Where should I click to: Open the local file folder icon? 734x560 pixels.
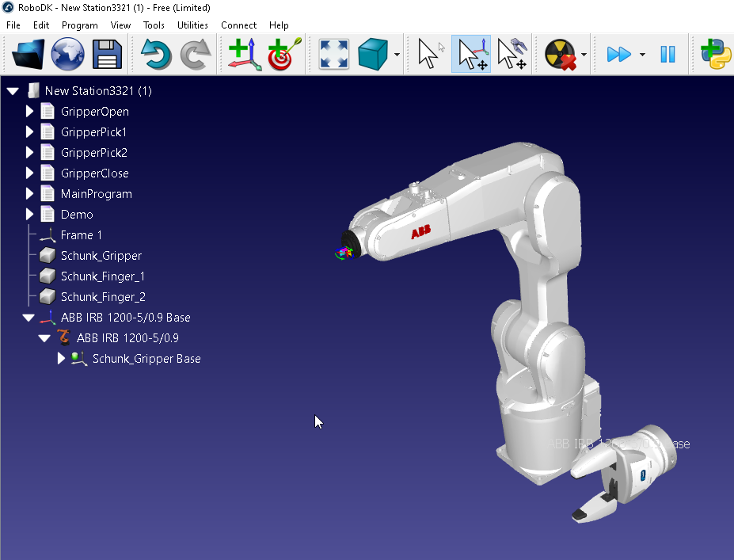28,55
